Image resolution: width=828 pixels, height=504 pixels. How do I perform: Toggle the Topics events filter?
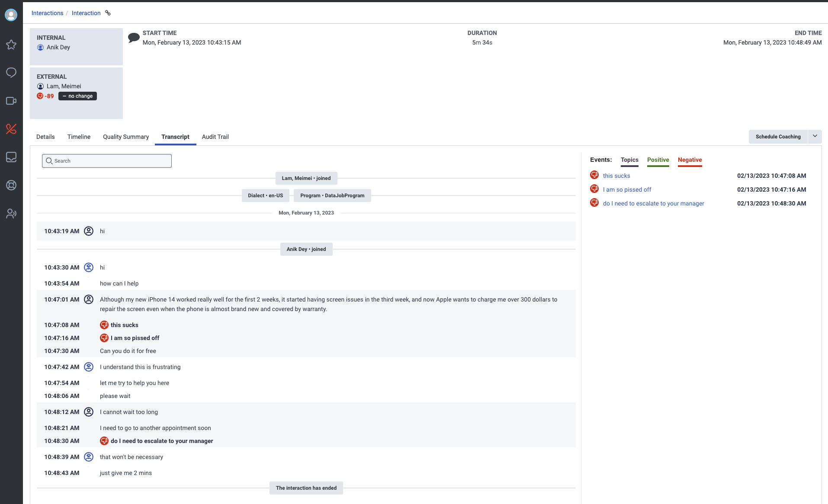629,160
